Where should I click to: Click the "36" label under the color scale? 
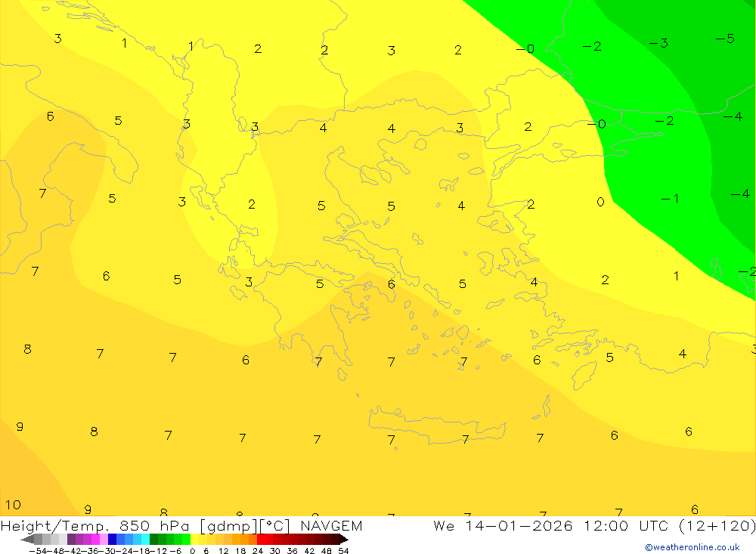[292, 551]
